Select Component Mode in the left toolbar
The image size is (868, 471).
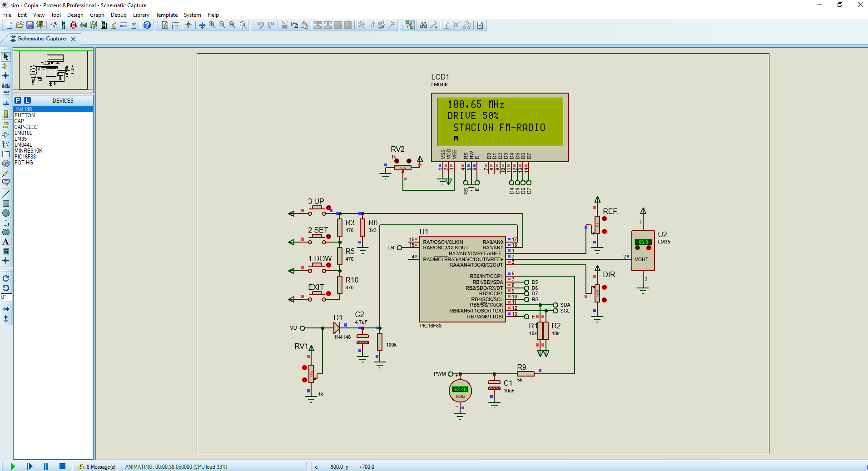point(6,66)
